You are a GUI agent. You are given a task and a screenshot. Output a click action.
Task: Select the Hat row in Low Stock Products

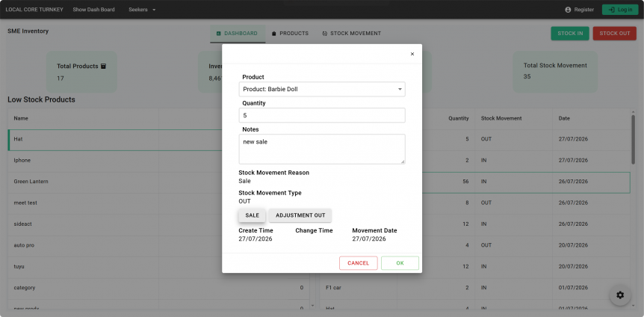pyautogui.click(x=159, y=139)
